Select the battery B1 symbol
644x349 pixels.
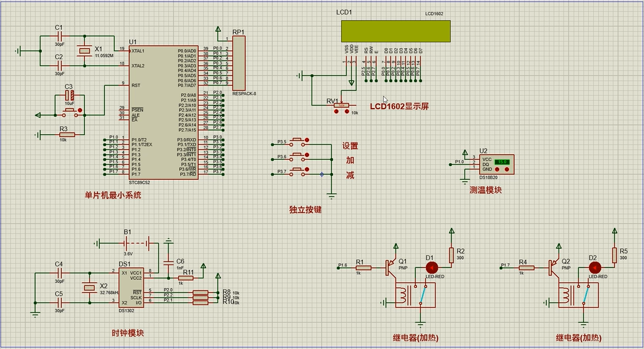tap(127, 243)
